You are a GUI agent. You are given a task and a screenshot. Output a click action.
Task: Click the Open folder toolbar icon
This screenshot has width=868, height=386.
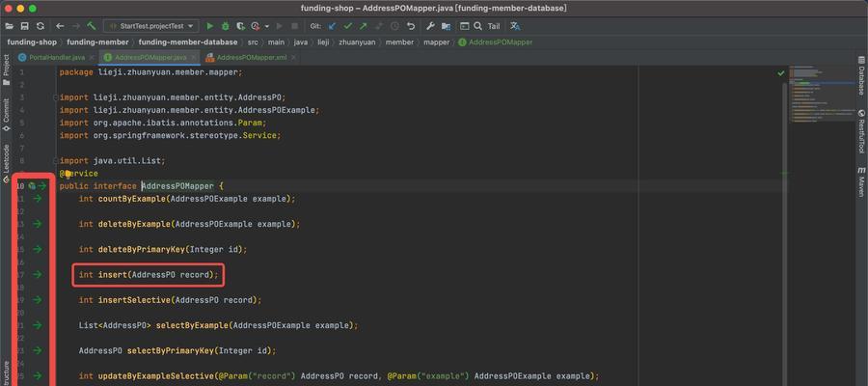(x=10, y=26)
